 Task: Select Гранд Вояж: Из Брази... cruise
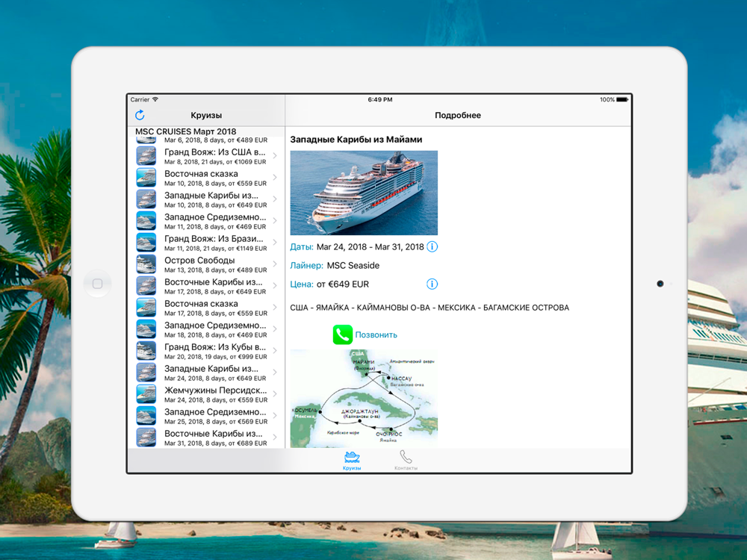click(x=206, y=243)
